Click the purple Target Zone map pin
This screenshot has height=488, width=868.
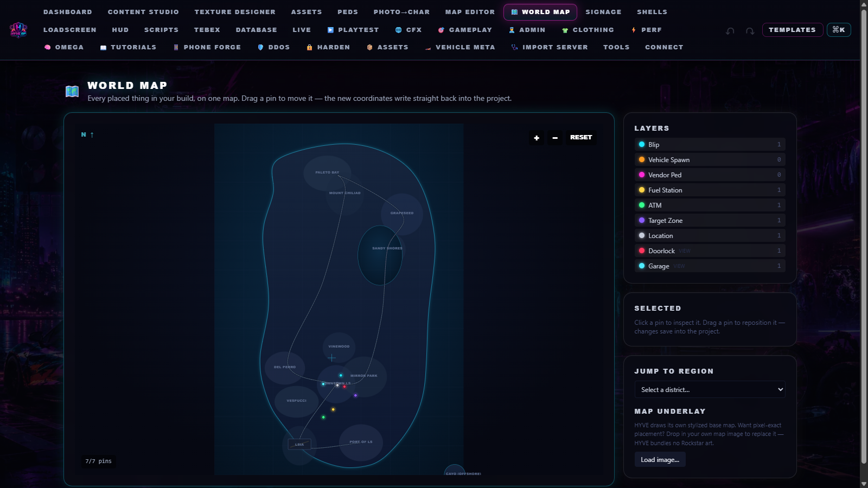pyautogui.click(x=355, y=395)
